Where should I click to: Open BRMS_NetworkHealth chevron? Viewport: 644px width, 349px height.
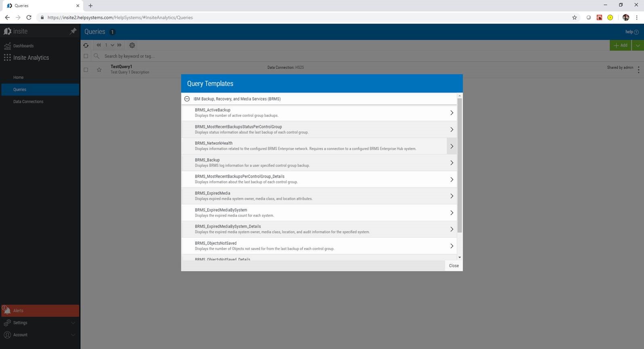pos(452,146)
